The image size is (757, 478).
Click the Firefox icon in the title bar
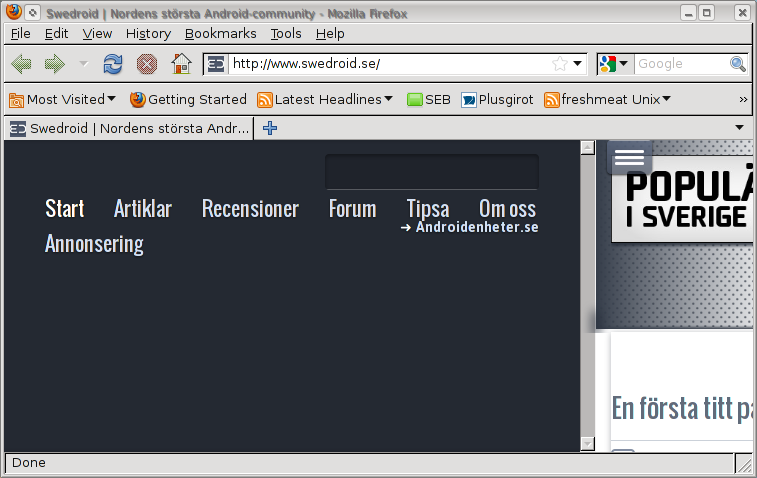[x=14, y=12]
